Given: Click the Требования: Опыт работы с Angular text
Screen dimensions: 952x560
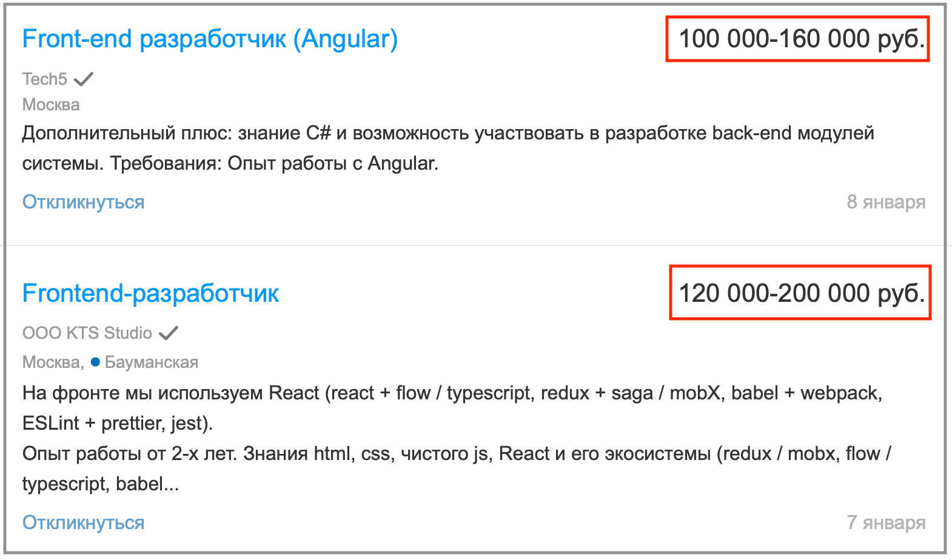Looking at the screenshot, I should (x=274, y=164).
